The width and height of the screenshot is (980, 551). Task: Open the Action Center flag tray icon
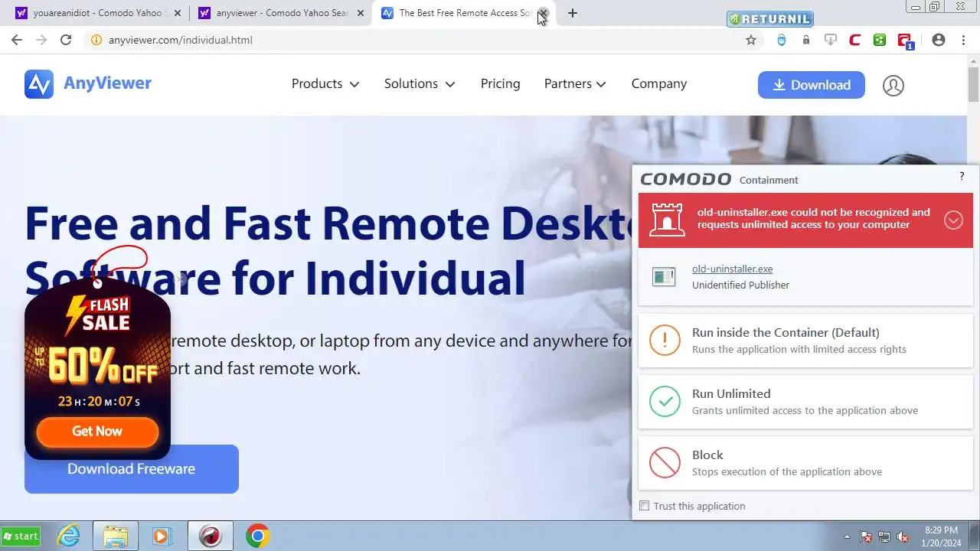click(867, 536)
